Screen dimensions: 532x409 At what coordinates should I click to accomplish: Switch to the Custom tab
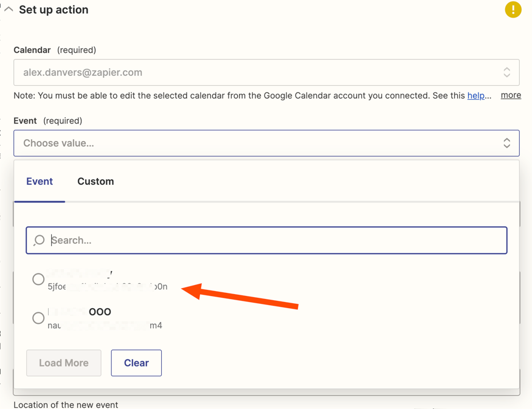[x=95, y=181]
